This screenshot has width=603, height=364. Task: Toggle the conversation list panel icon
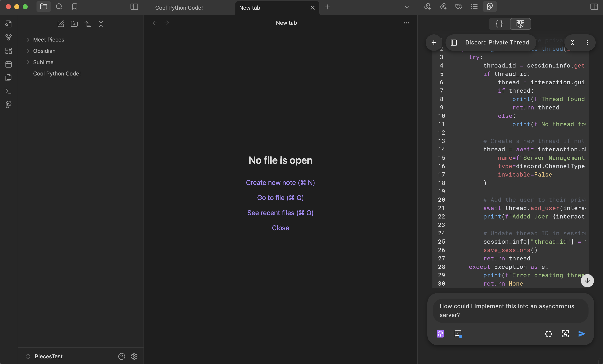[x=454, y=43]
